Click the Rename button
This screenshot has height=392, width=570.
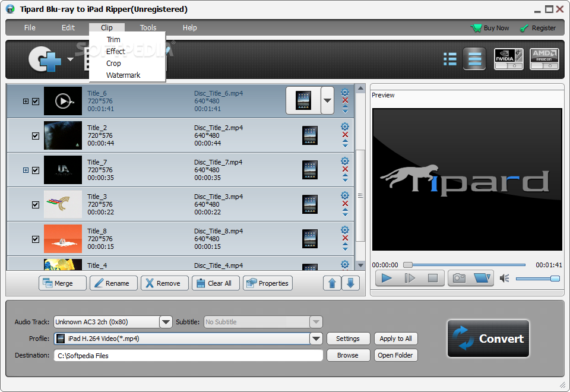pos(114,283)
